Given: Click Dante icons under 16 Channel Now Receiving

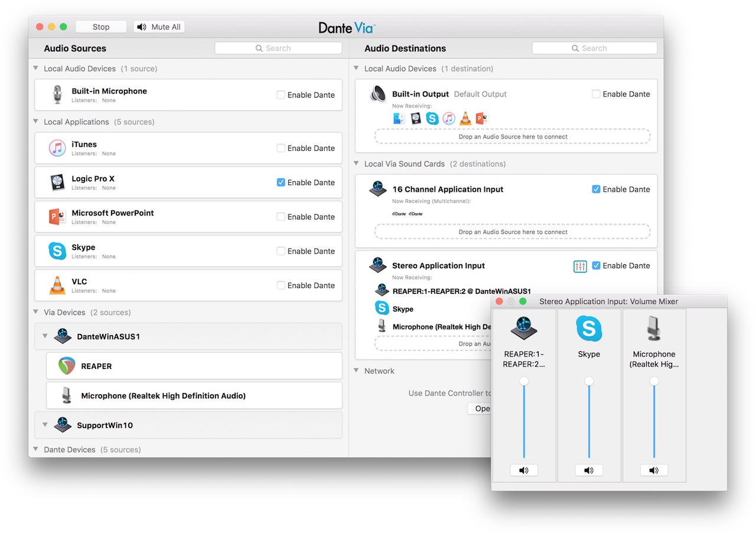Looking at the screenshot, I should point(408,213).
